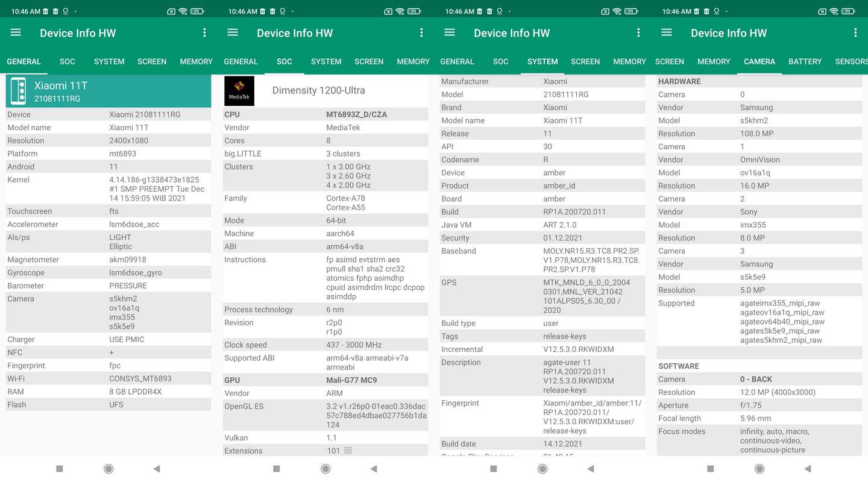Tap the Vendor value OmniVision

[x=760, y=160]
